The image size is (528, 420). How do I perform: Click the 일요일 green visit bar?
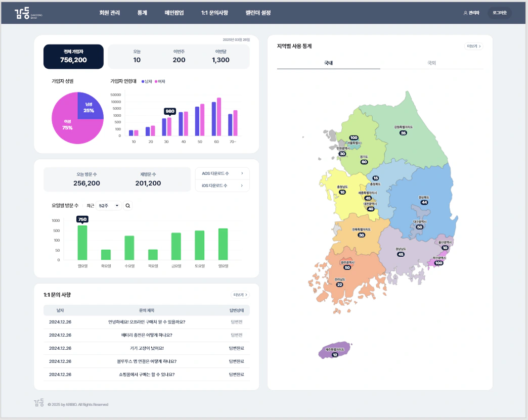point(223,244)
